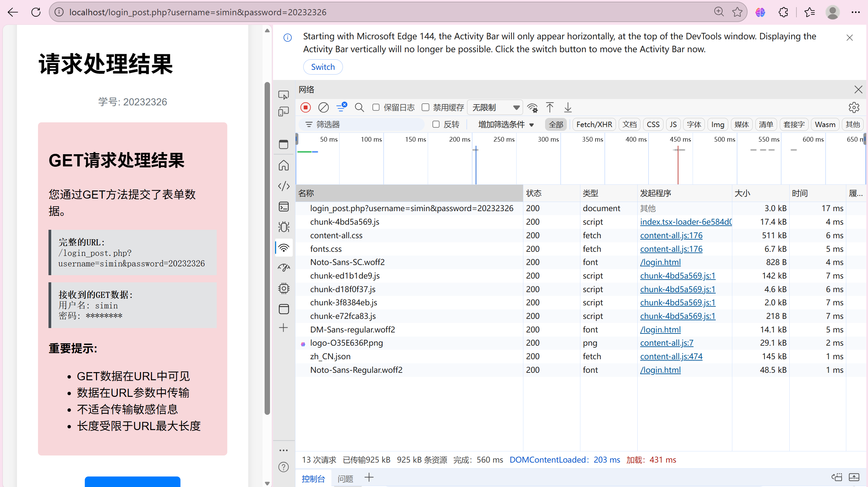Viewport: 868px width, 487px height.
Task: Enable the preserve log checkbox
Action: (x=376, y=107)
